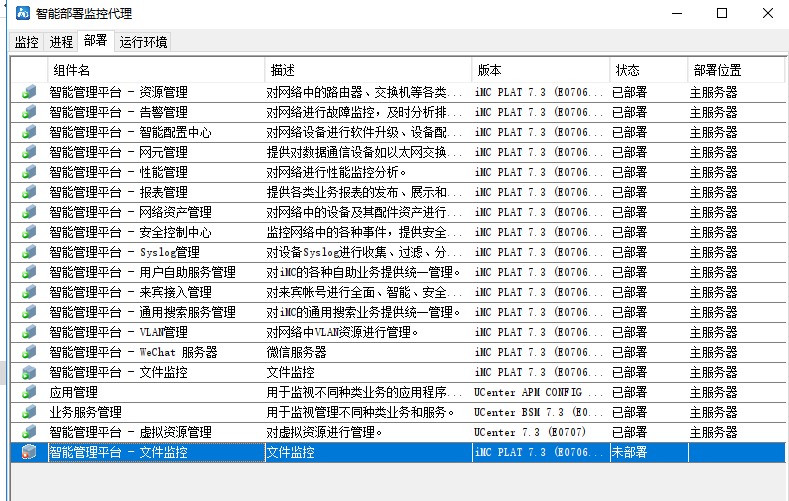Click the UCenter 7.3 (E0707) version cell
The width and height of the screenshot is (789, 501).
click(x=530, y=432)
